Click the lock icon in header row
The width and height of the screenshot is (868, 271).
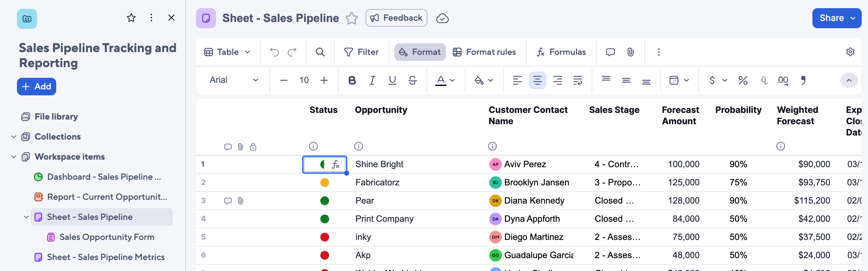253,147
